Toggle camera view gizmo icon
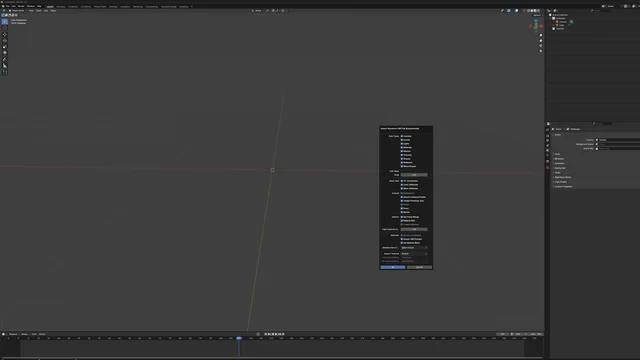The height and width of the screenshot is (360, 640). [540, 46]
